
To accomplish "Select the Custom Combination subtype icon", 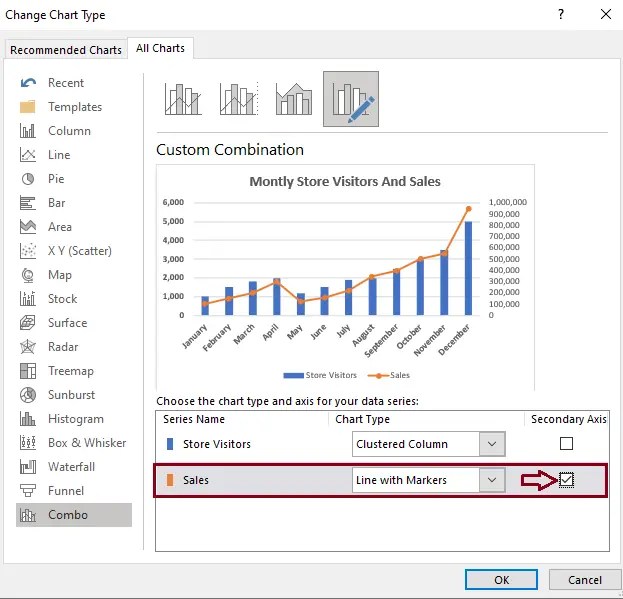I will click(351, 99).
